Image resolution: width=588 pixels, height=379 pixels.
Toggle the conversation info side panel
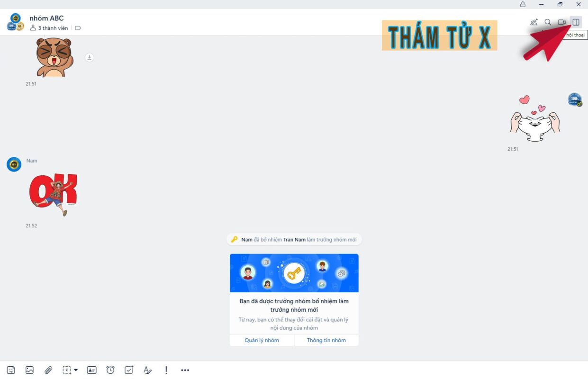tap(575, 21)
